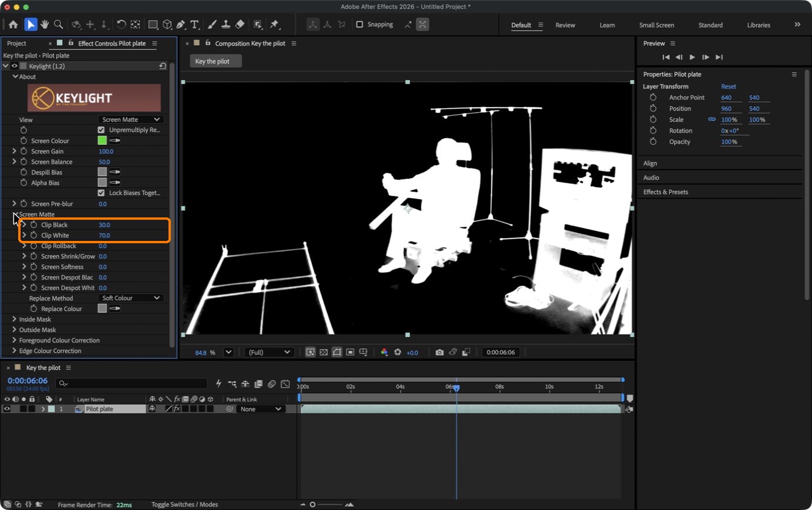
Task: Select the Zoom tool
Action: (x=58, y=25)
